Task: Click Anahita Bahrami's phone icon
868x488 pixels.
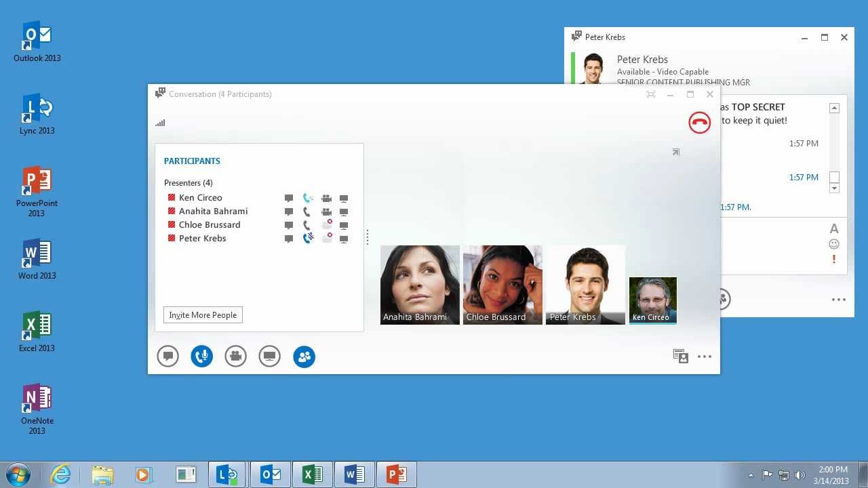Action: click(307, 212)
